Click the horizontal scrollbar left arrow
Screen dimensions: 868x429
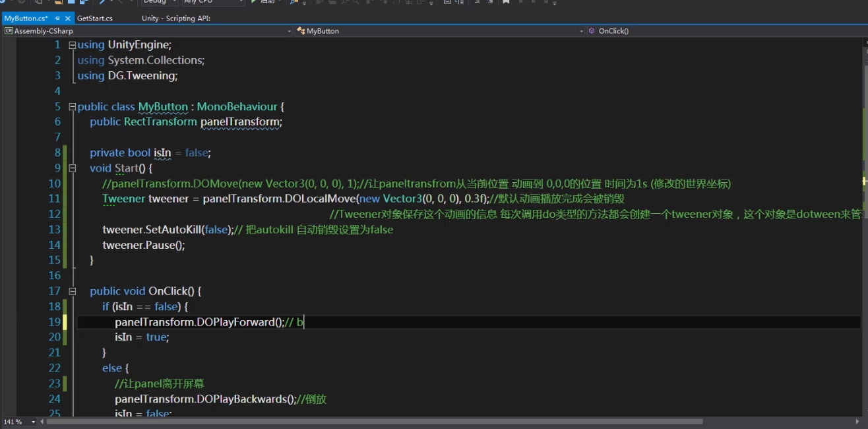(44, 421)
